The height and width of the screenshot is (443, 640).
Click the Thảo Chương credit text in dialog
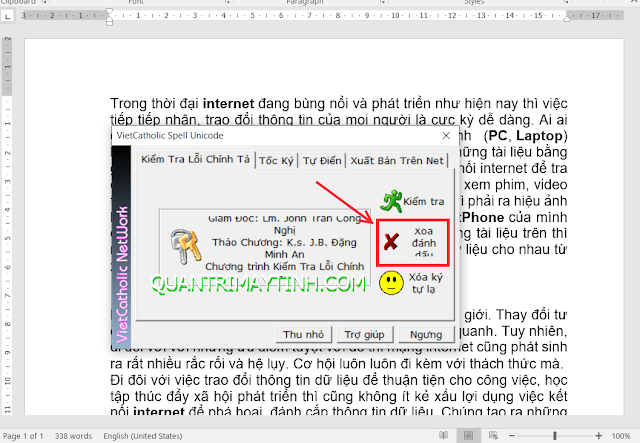pos(284,248)
